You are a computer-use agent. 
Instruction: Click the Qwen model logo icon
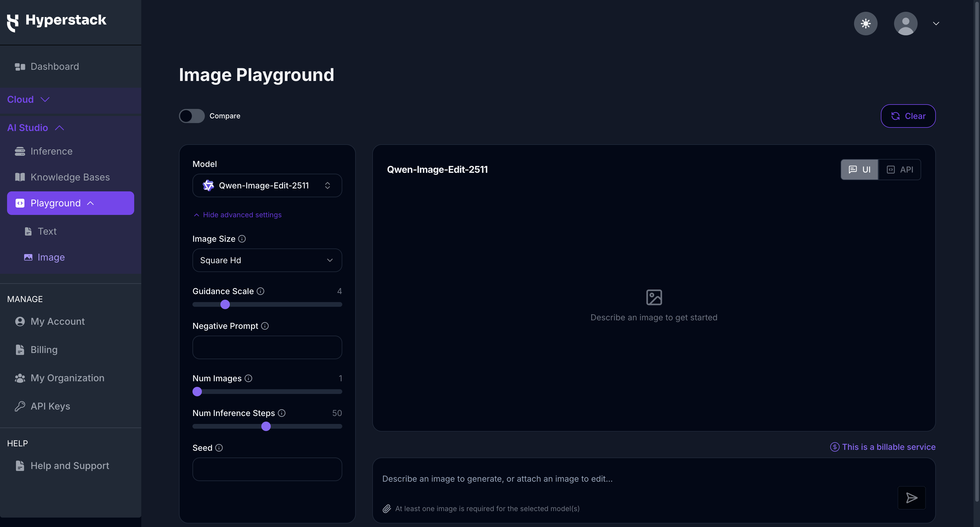coord(208,186)
